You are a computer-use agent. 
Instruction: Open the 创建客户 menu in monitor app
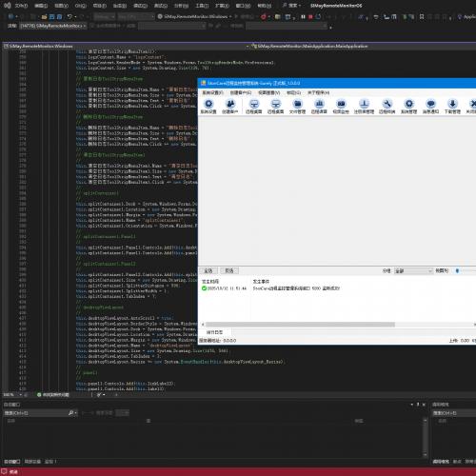point(241,92)
